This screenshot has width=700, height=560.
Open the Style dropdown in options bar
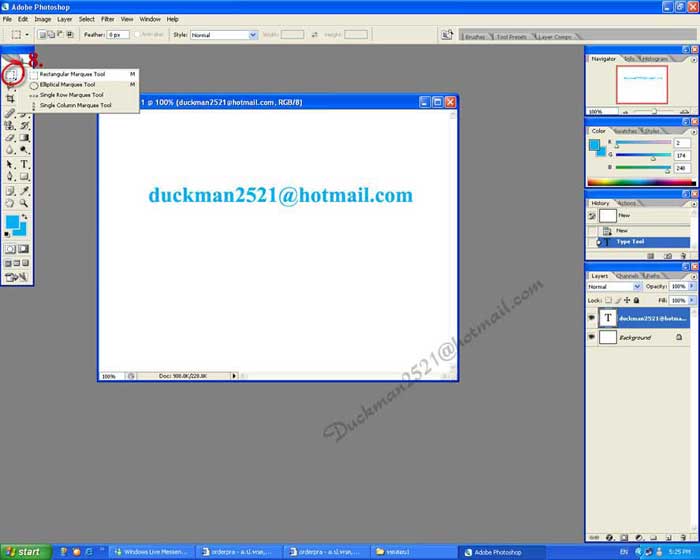pyautogui.click(x=253, y=35)
